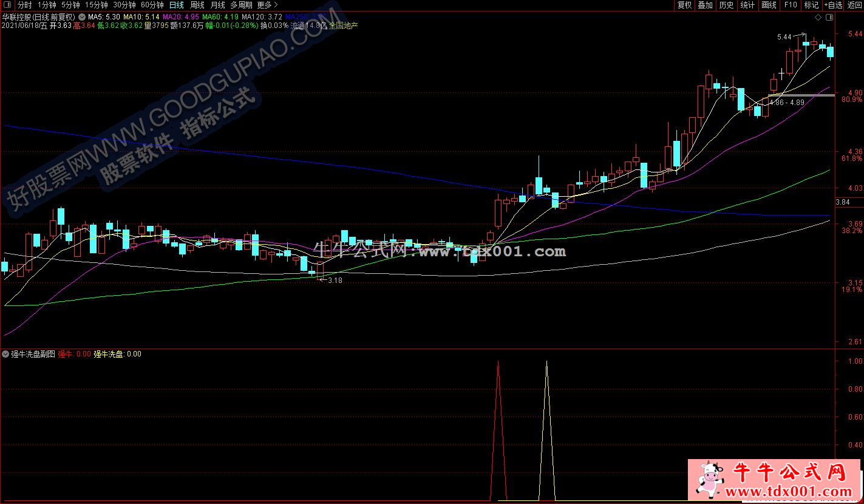Open F10 company info

point(790,5)
